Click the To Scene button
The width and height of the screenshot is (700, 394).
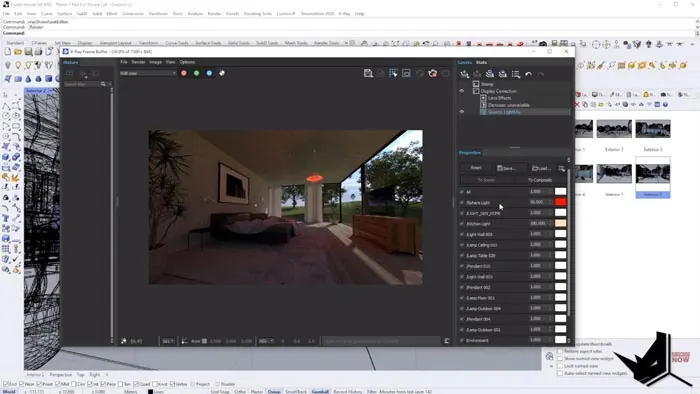tap(486, 180)
